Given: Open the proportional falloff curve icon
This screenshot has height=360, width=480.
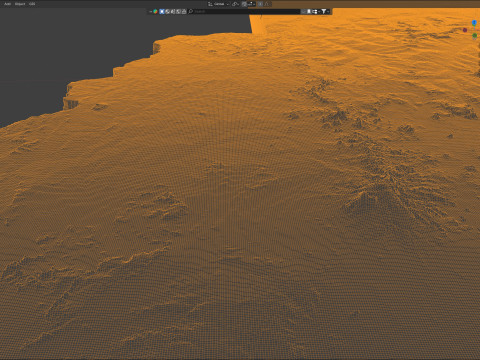Looking at the screenshot, I should (x=267, y=4).
